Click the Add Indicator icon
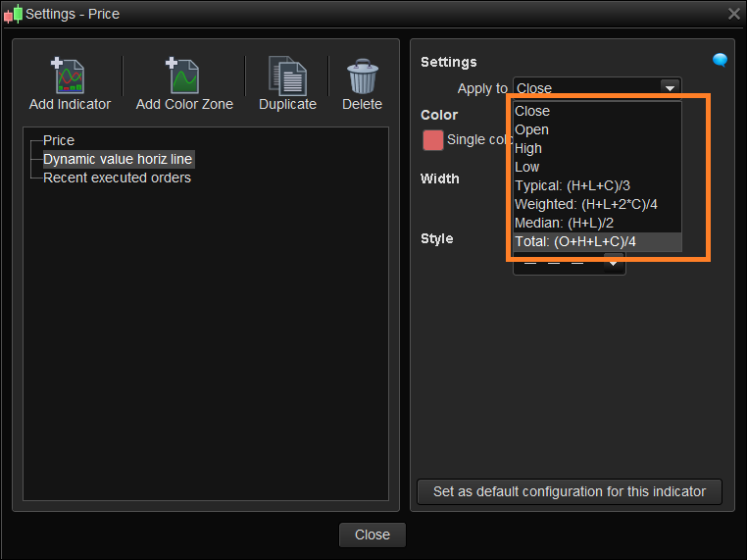Image resolution: width=747 pixels, height=560 pixels. (68, 76)
